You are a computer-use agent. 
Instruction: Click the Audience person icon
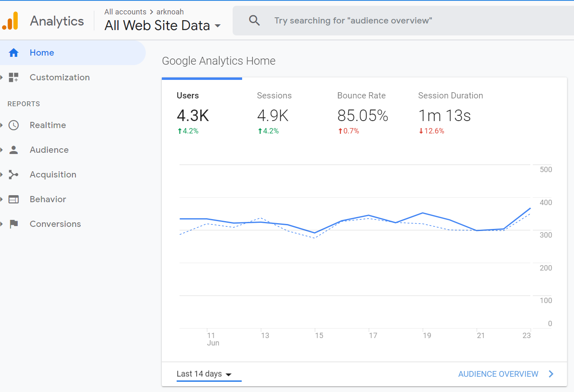pyautogui.click(x=14, y=150)
